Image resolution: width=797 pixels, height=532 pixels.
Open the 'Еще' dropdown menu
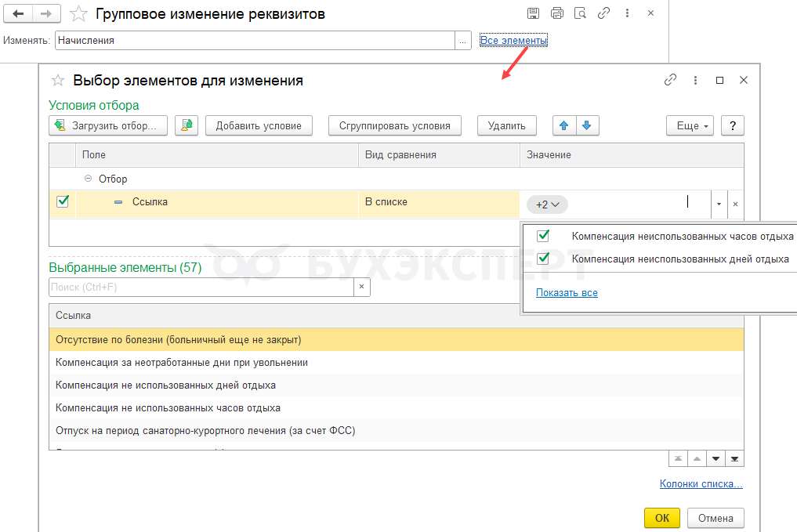pos(690,125)
